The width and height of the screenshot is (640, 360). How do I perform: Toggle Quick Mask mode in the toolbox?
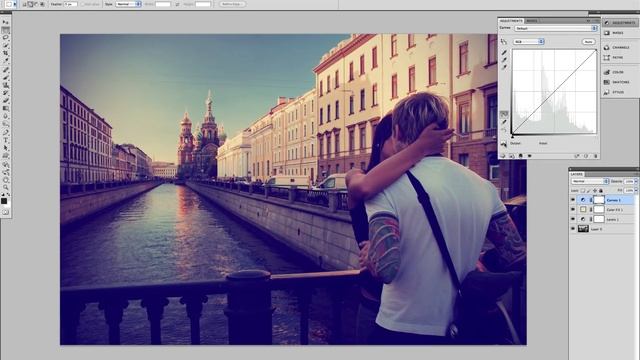coord(6,212)
